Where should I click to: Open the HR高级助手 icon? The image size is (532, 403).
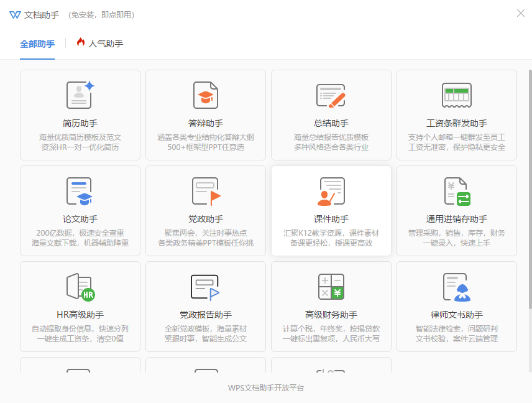80,287
